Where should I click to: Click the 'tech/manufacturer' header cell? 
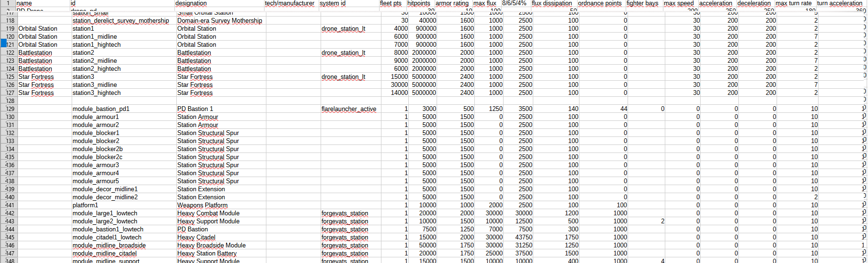[291, 3]
